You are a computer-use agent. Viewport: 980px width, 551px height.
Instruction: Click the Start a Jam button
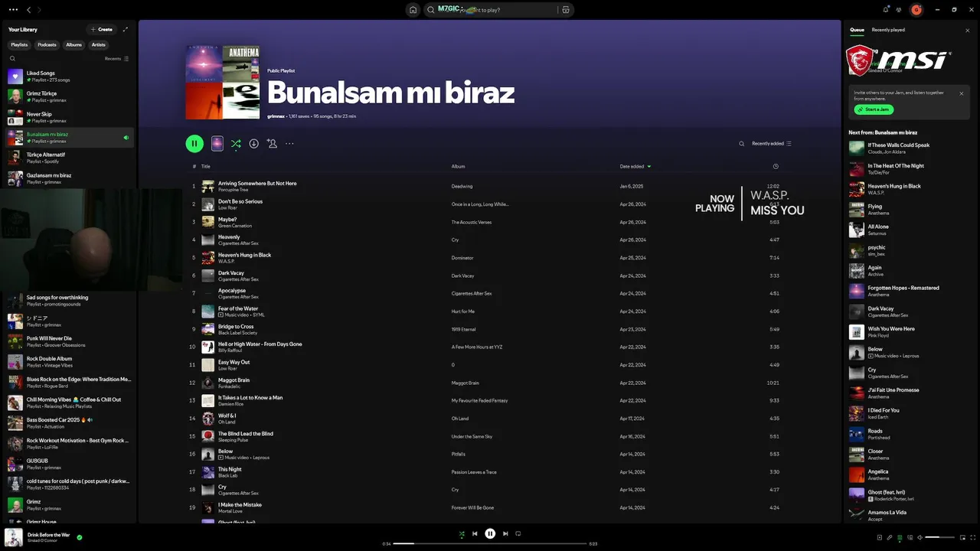(x=874, y=109)
